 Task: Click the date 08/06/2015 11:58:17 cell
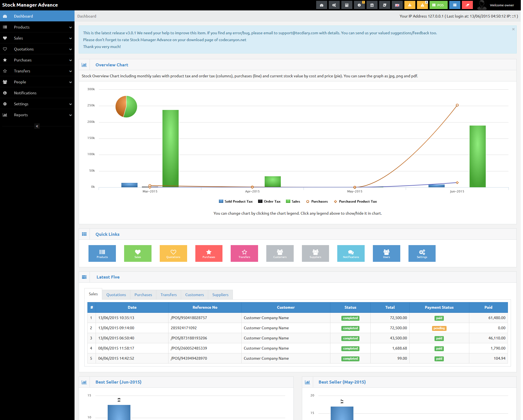(x=132, y=348)
